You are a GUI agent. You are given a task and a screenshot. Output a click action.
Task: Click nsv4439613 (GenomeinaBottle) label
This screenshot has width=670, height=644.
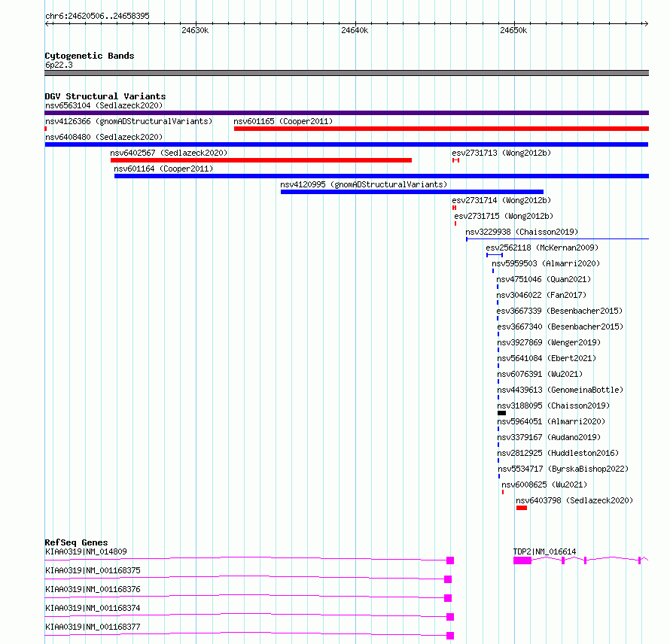click(x=560, y=390)
